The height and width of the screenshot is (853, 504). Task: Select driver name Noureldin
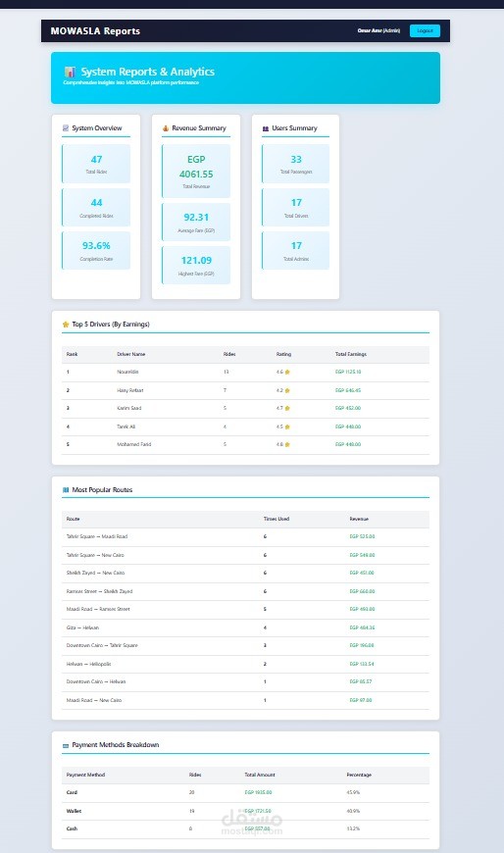[127, 373]
